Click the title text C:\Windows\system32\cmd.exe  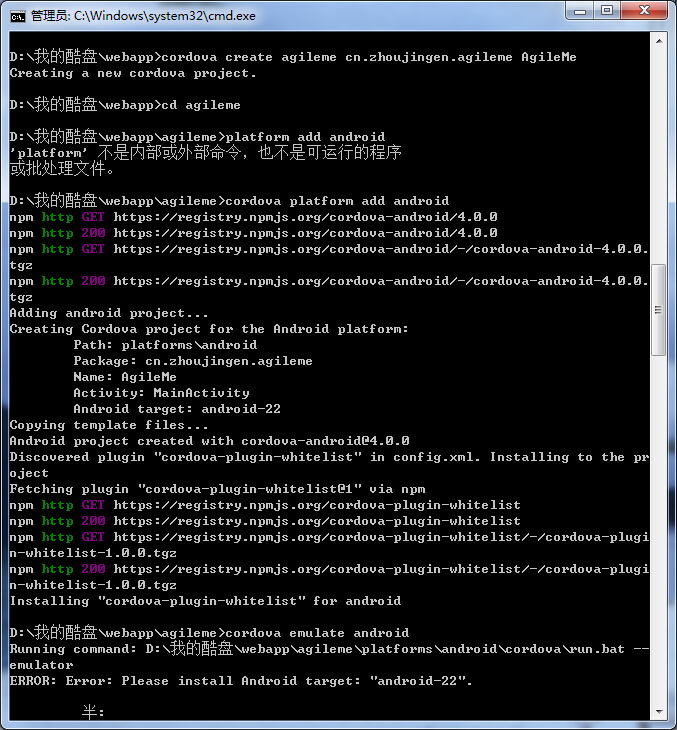click(x=164, y=16)
